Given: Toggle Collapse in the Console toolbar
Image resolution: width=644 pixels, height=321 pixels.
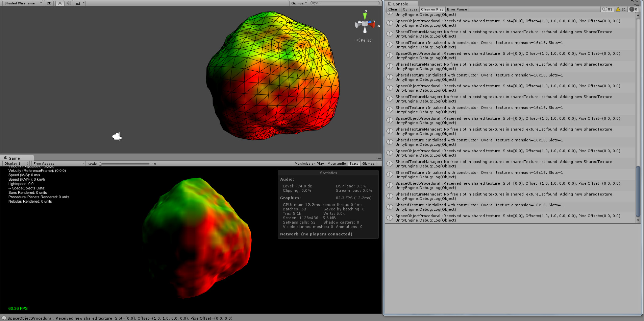Looking at the screenshot, I should [410, 9].
